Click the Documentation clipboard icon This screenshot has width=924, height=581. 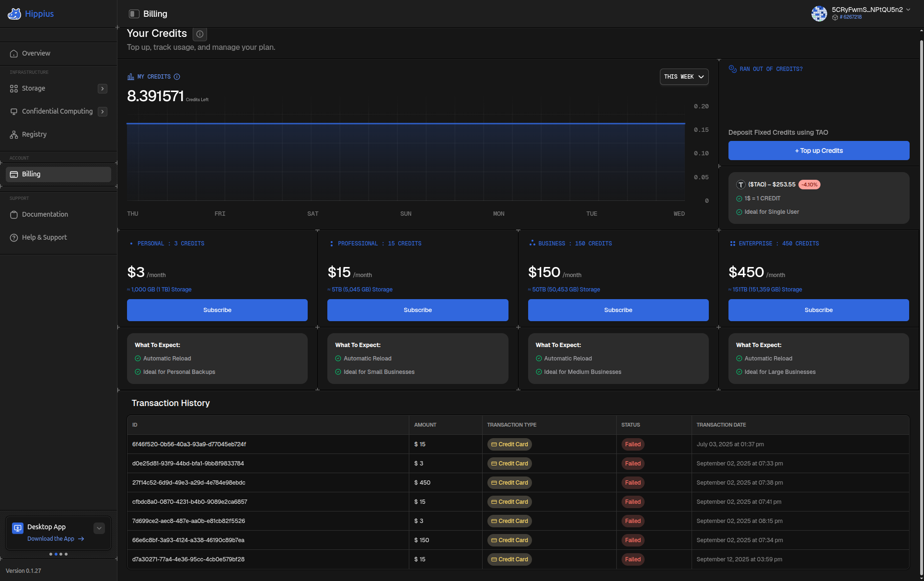(x=14, y=215)
